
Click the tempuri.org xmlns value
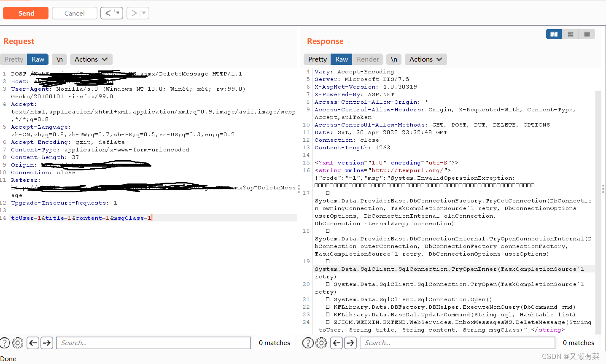pos(407,170)
